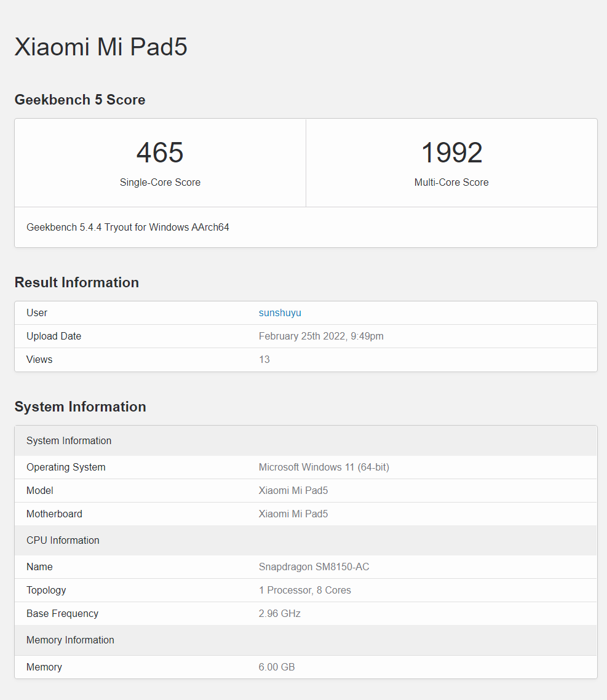Image resolution: width=607 pixels, height=700 pixels.
Task: Select the 6.00 GB memory value
Action: pyautogui.click(x=277, y=667)
